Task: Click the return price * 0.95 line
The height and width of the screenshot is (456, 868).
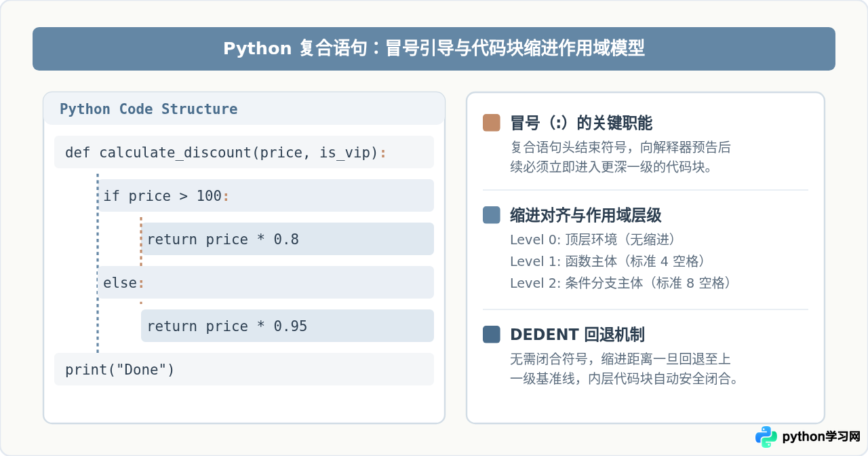Action: [288, 326]
